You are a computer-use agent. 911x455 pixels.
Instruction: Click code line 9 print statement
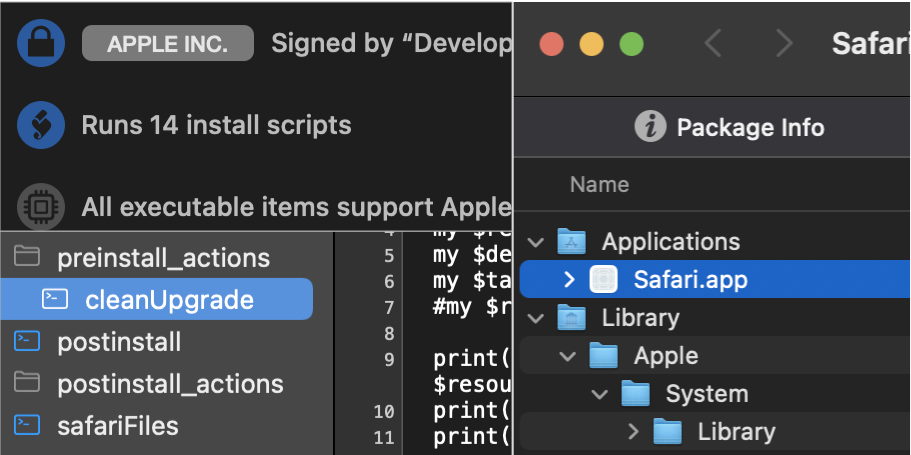coord(472,359)
